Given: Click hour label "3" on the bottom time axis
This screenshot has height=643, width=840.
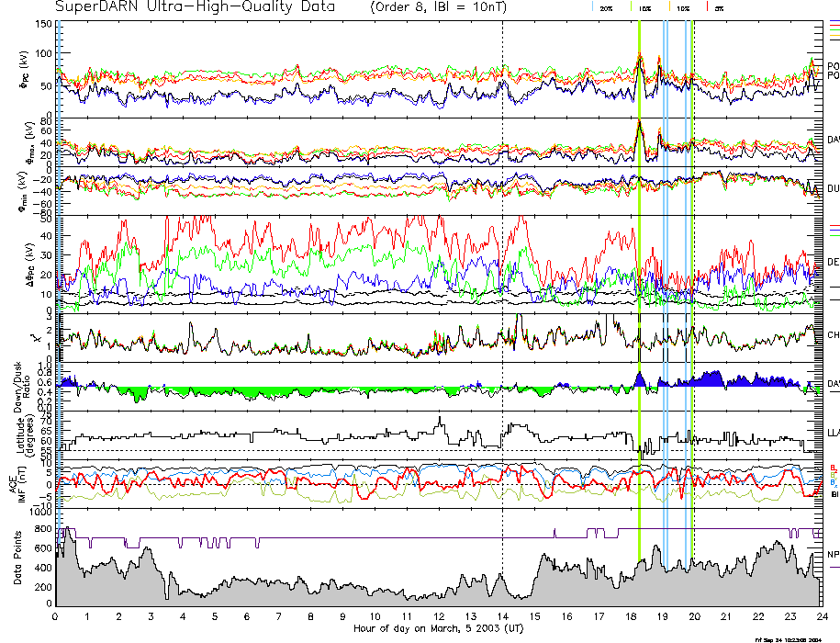Looking at the screenshot, I should (x=151, y=616).
